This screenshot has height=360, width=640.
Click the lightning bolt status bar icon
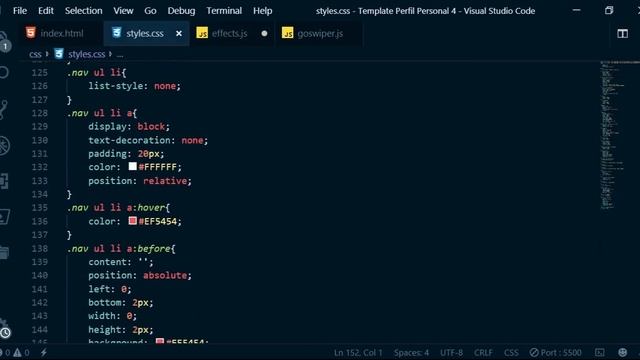pos(44,353)
